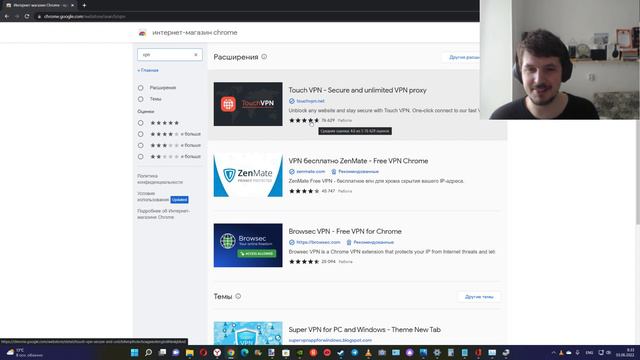This screenshot has width=640, height=360.
Task: Open Telegram from the taskbar
Action: (355, 352)
